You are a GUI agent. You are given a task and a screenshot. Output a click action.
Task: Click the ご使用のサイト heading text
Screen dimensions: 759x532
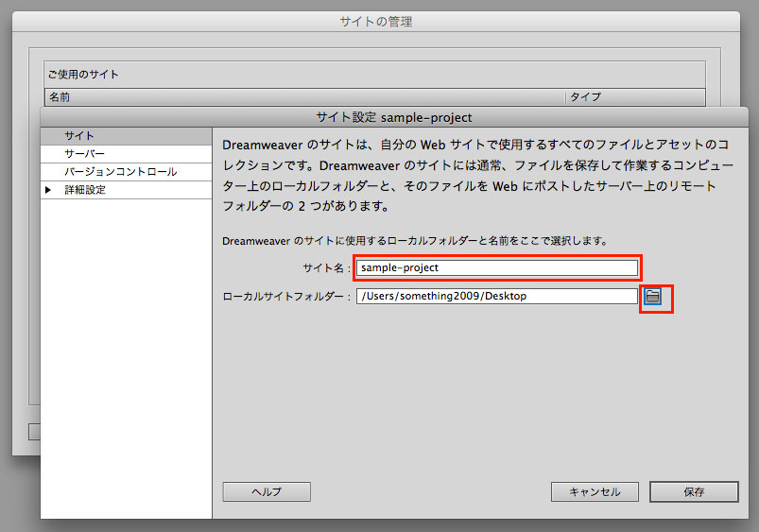click(83, 75)
